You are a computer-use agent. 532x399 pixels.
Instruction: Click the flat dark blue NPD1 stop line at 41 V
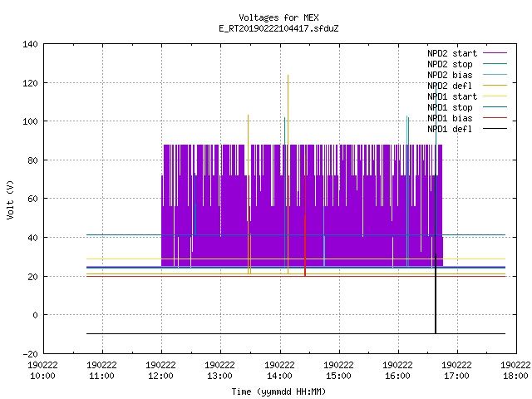[x=296, y=234]
